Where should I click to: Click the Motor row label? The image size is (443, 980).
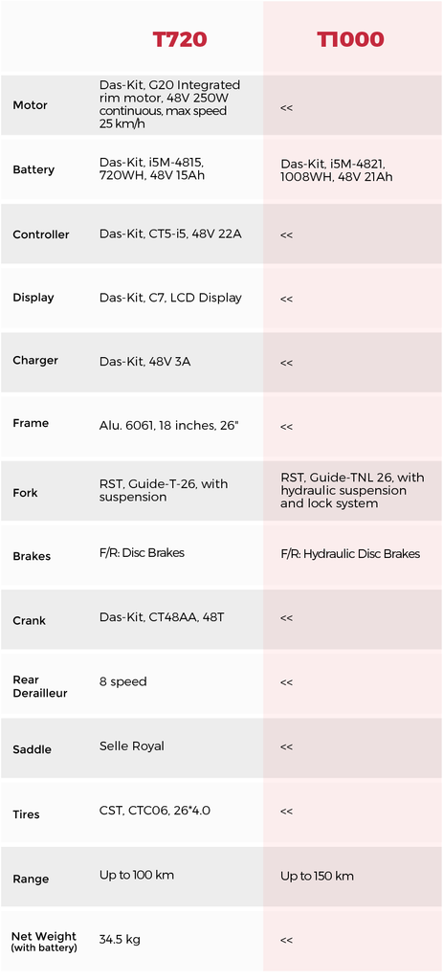tap(30, 105)
